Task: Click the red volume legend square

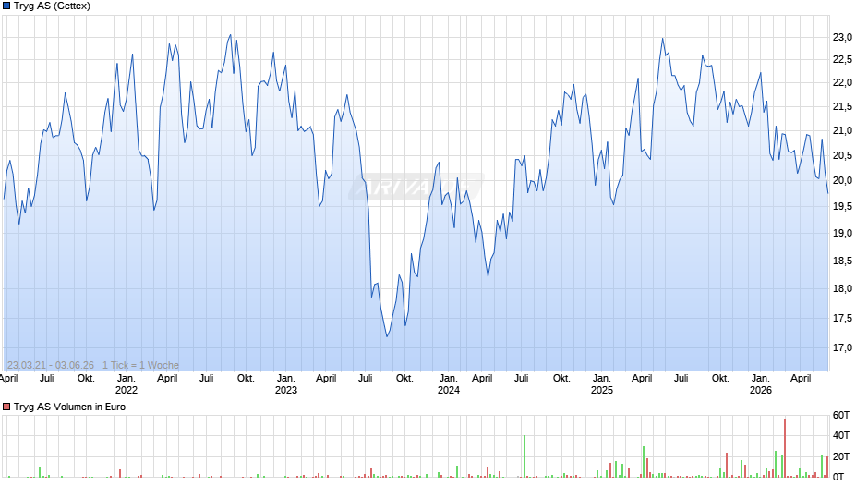Action: coord(6,407)
